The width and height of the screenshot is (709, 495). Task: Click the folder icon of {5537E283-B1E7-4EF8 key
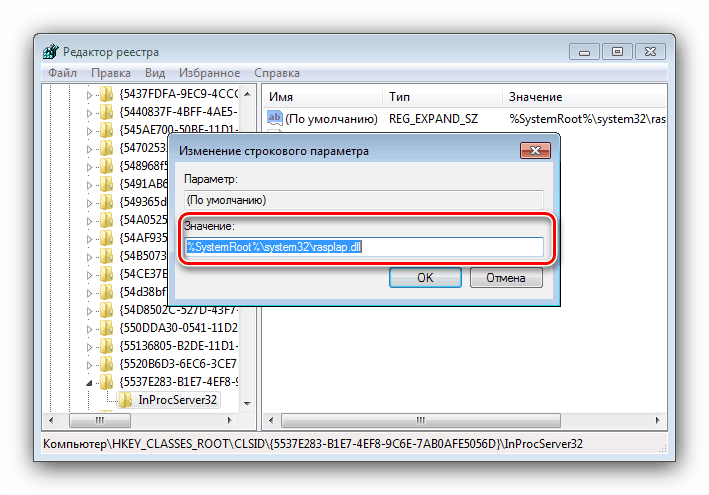coord(106,382)
